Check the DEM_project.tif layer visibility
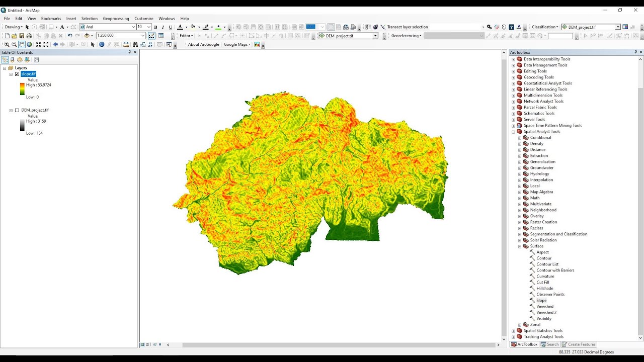The width and height of the screenshot is (644, 362). [x=17, y=110]
